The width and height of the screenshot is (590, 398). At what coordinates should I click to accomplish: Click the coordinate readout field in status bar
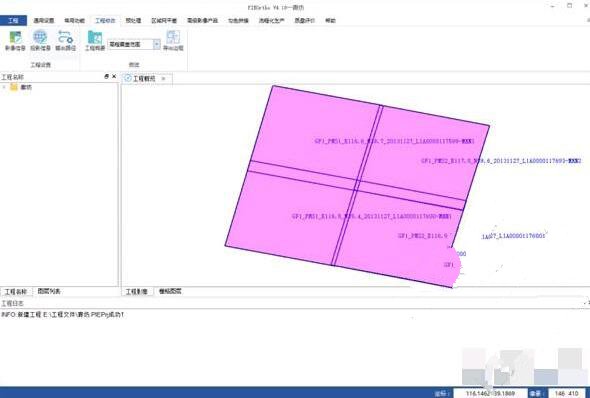click(490, 393)
